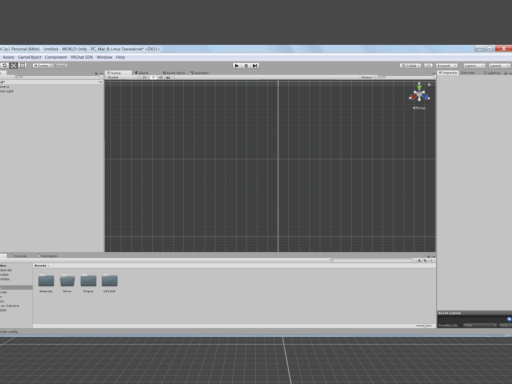Pause the Unity editor playback
The width and height of the screenshot is (512, 384).
coord(246,66)
